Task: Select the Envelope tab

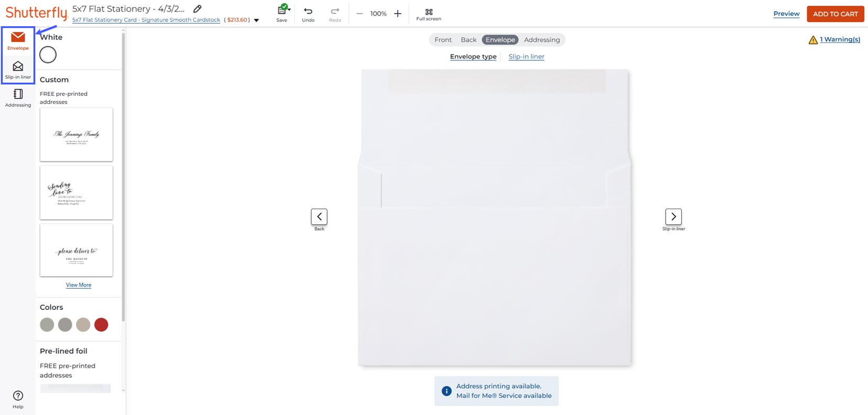Action: pos(500,40)
